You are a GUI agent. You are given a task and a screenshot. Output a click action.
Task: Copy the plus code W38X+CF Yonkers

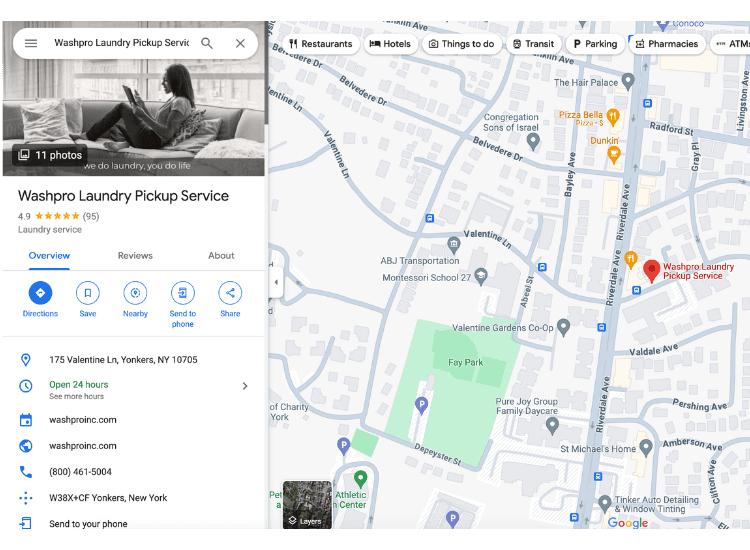point(108,498)
